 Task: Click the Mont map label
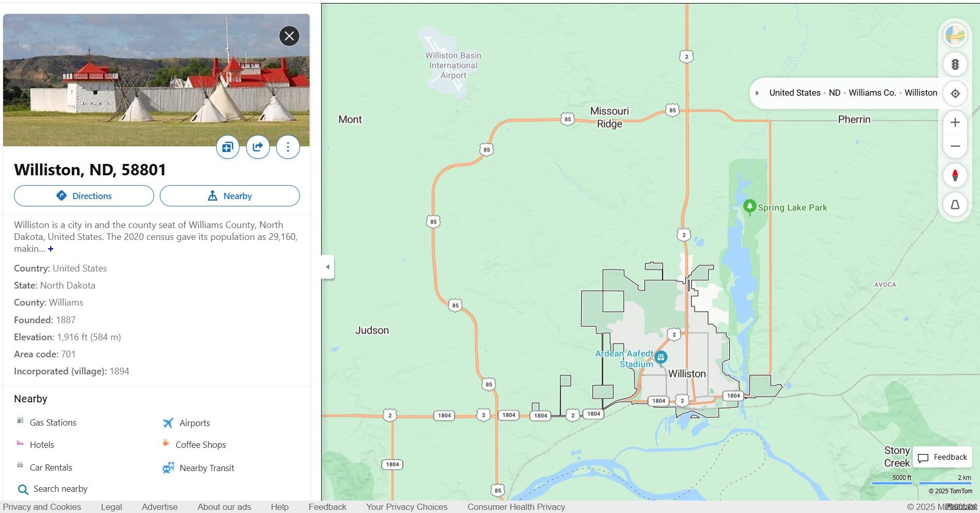click(350, 119)
